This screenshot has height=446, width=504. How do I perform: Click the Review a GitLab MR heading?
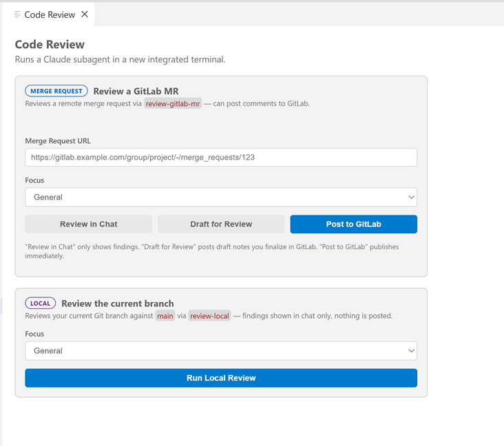coord(136,92)
